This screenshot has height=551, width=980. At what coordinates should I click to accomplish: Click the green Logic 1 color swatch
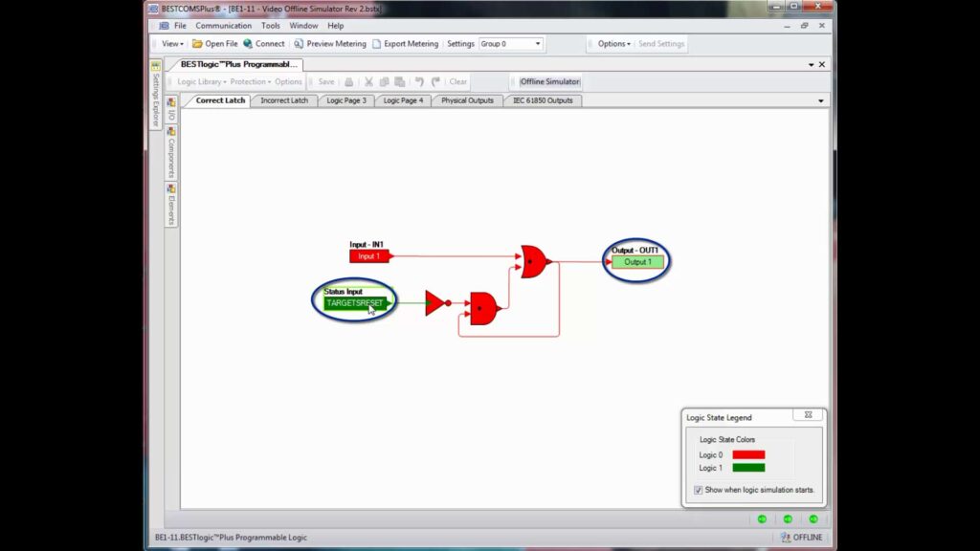point(748,468)
